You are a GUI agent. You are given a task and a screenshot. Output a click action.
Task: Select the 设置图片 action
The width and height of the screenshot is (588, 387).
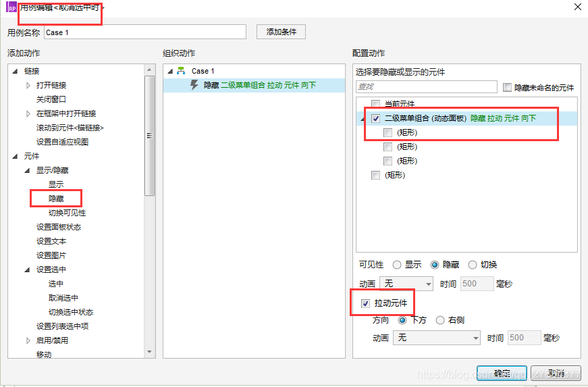51,255
